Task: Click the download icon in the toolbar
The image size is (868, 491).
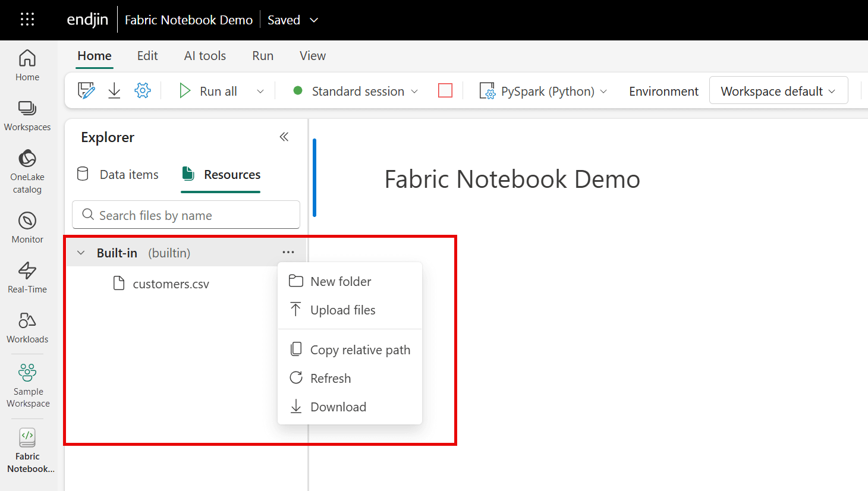Action: click(x=114, y=91)
